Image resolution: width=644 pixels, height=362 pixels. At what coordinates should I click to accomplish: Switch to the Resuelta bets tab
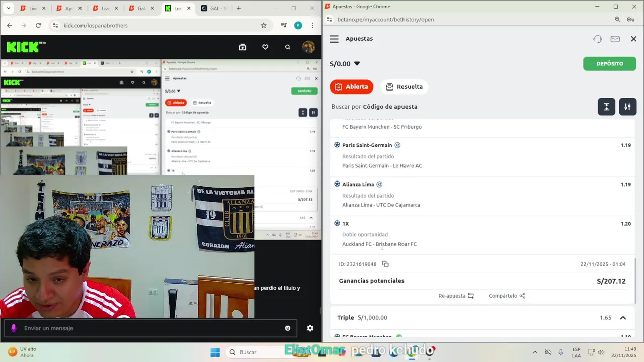pos(404,86)
